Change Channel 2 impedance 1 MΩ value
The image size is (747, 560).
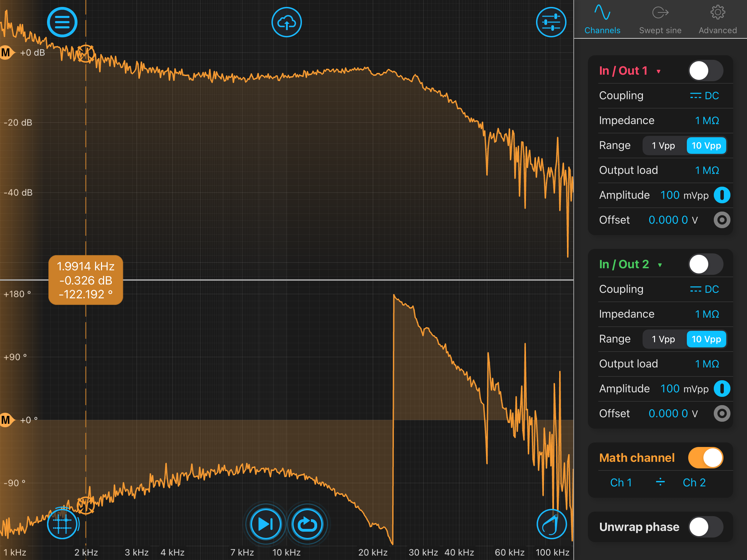coord(707,314)
